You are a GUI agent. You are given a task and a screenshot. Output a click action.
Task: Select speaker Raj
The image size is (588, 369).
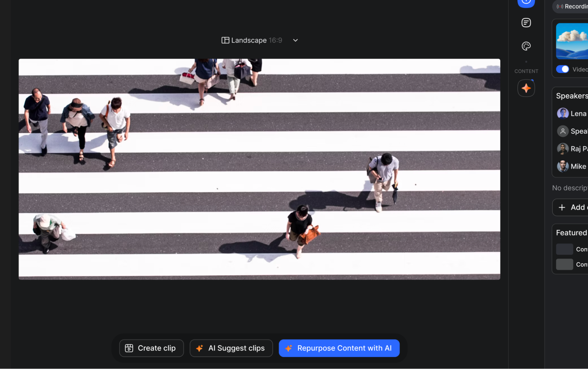coord(572,149)
